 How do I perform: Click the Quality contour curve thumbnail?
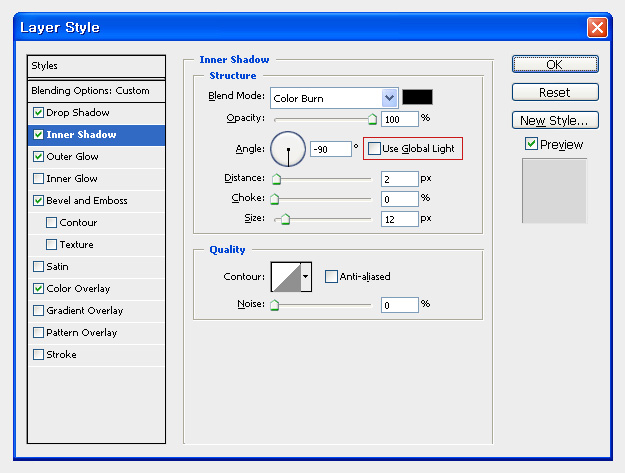(286, 277)
